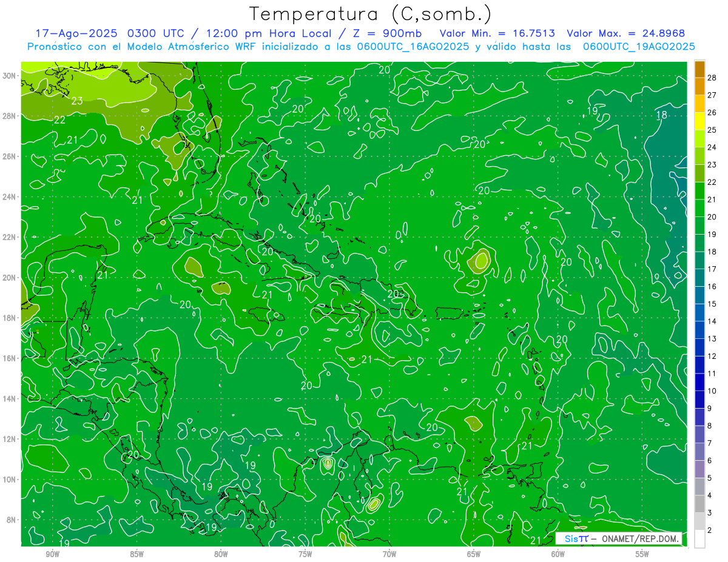Screen dimensions: 728x562
Task: Click the '25' label on the color scale
Action: pyautogui.click(x=712, y=130)
